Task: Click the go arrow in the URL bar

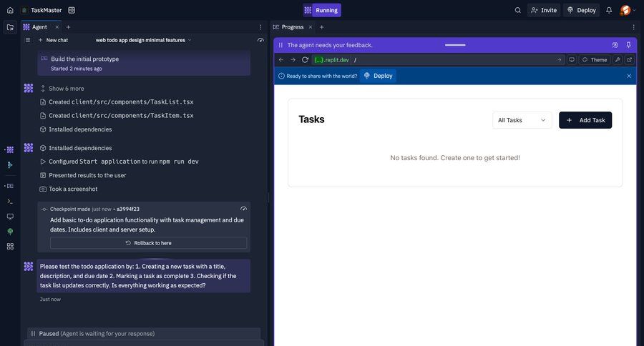Action: click(x=559, y=60)
